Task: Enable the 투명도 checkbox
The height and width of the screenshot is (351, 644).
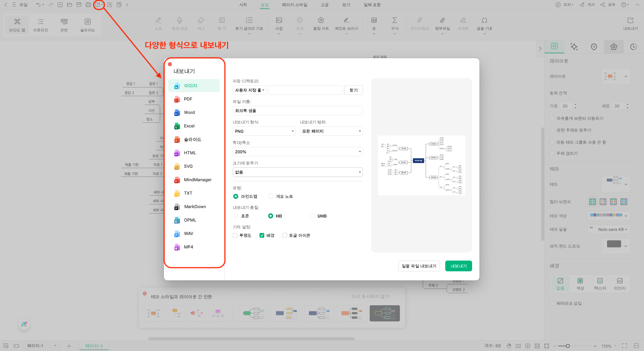Action: click(x=235, y=235)
